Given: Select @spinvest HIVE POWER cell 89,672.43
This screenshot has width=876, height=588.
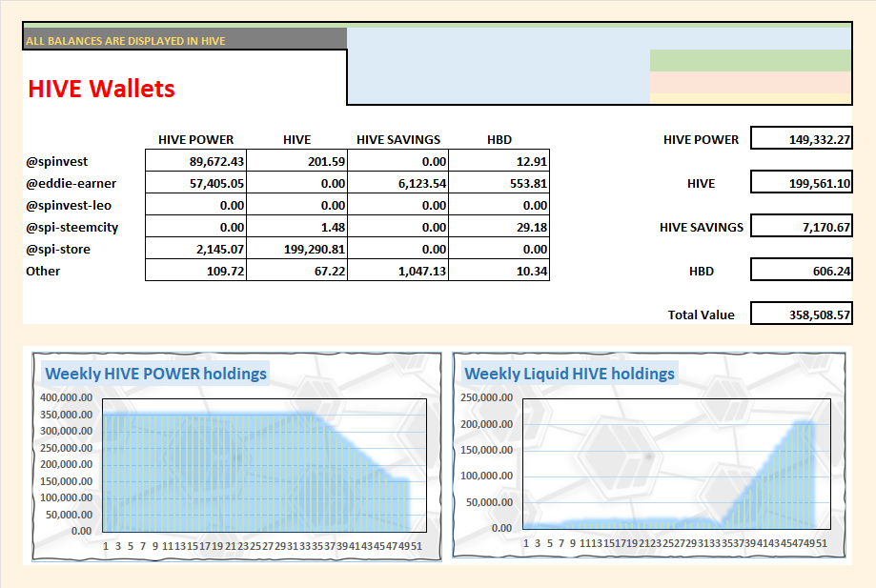Looking at the screenshot, I should (195, 161).
